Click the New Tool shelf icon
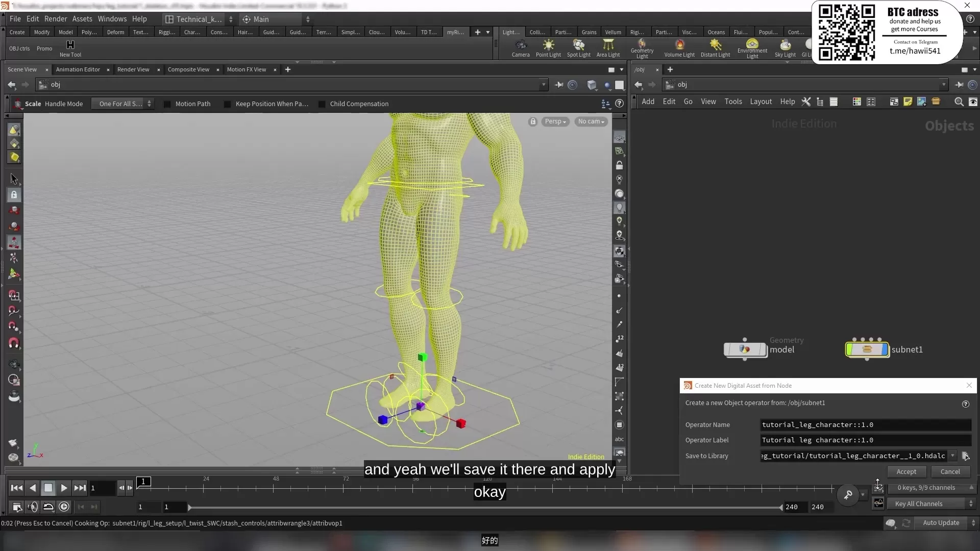 (70, 48)
